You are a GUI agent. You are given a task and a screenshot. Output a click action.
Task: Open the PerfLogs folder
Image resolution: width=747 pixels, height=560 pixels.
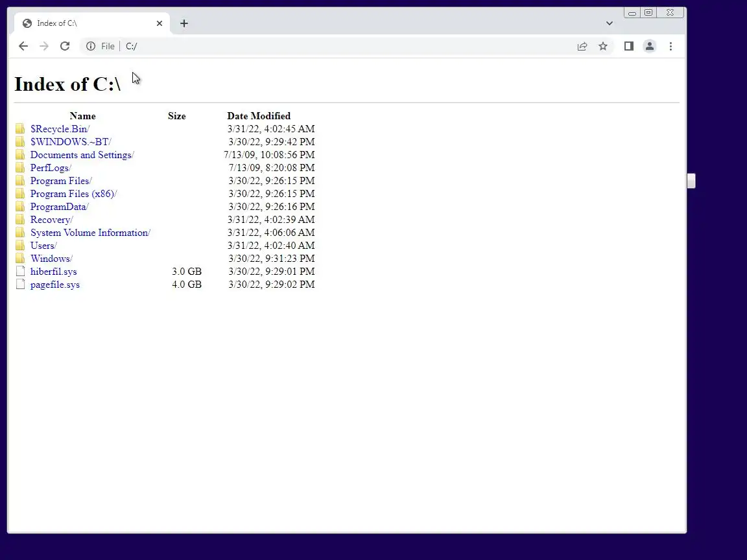click(51, 168)
